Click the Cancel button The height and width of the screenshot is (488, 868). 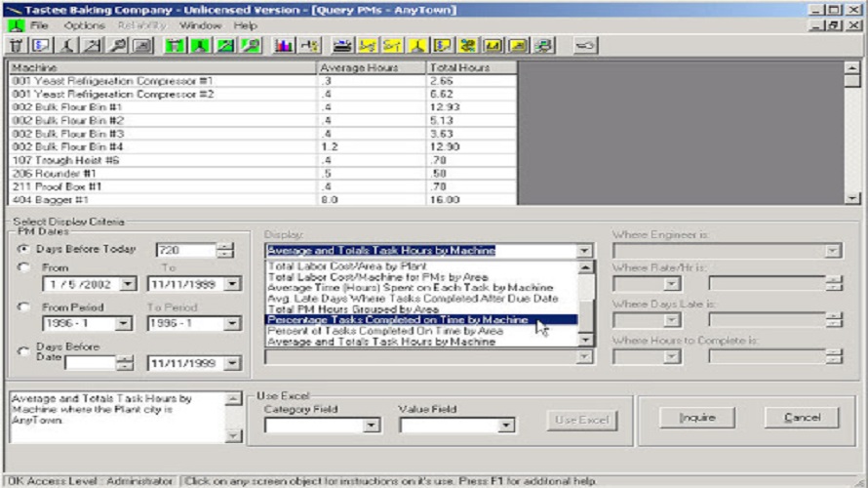tap(802, 418)
